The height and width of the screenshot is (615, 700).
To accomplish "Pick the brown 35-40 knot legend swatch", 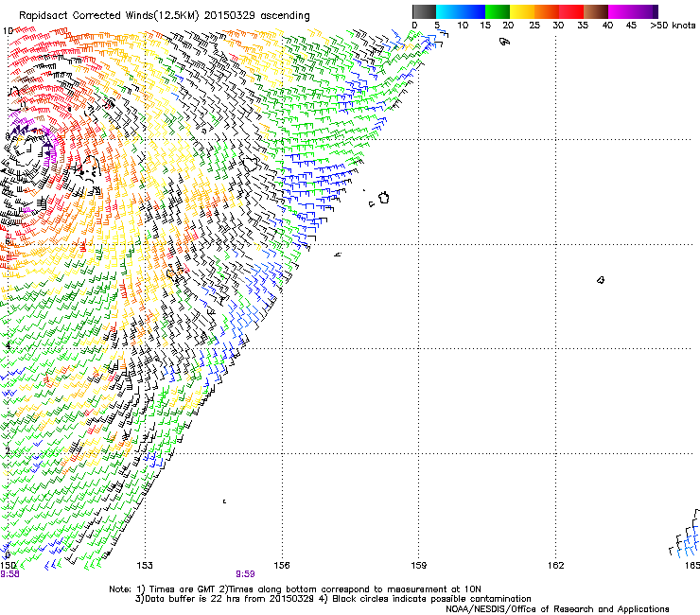I will [596, 11].
